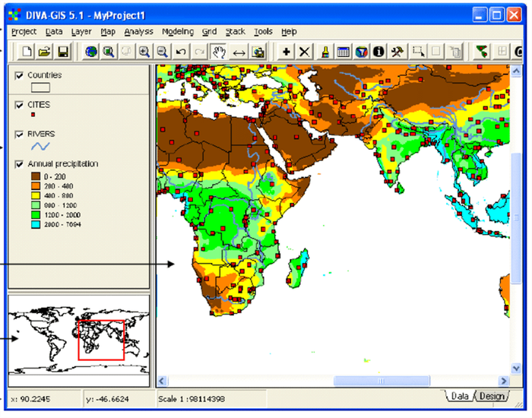The image size is (532, 418).
Task: Remove the layer with the X icon
Action: click(304, 52)
